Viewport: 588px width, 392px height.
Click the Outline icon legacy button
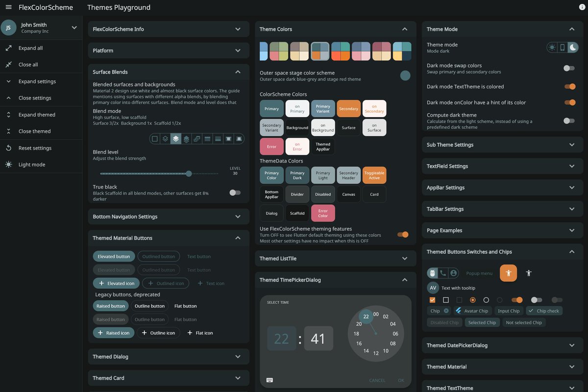click(158, 333)
